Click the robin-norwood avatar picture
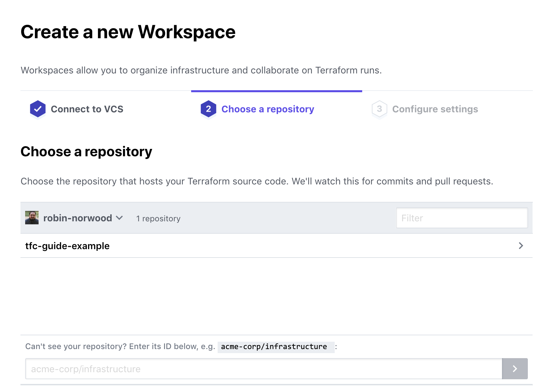The width and height of the screenshot is (553, 392). pos(32,218)
